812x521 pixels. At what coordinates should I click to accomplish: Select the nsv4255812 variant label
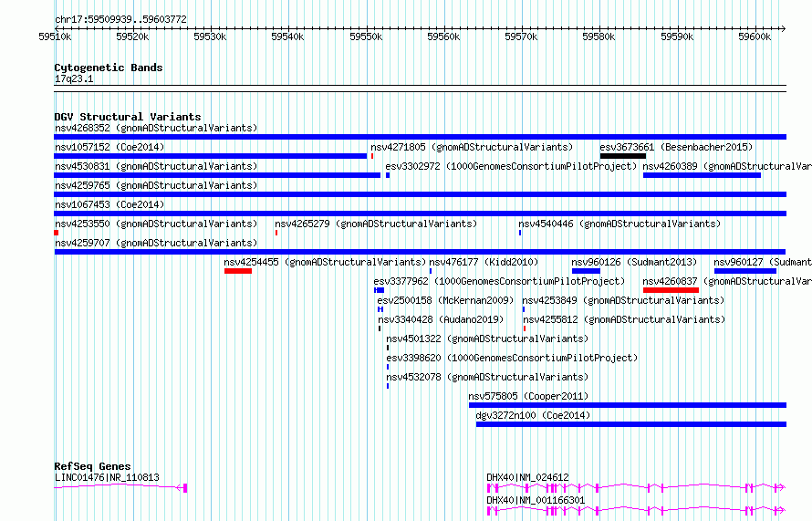pyautogui.click(x=624, y=319)
